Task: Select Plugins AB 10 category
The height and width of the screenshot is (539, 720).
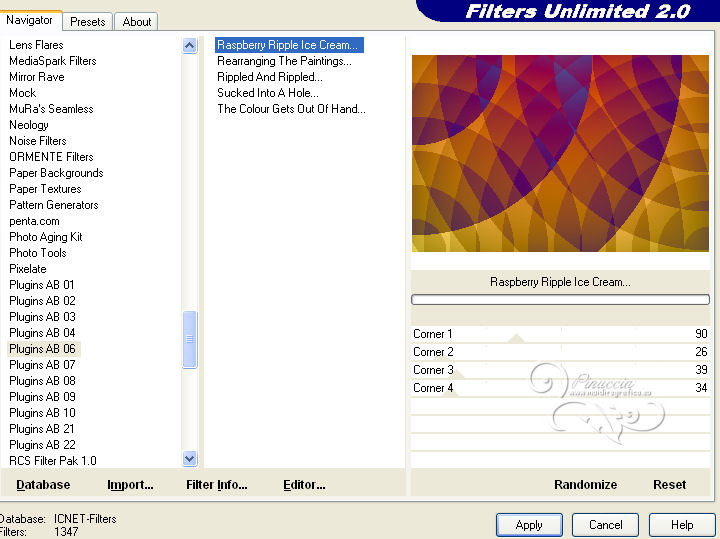Action: (x=42, y=413)
